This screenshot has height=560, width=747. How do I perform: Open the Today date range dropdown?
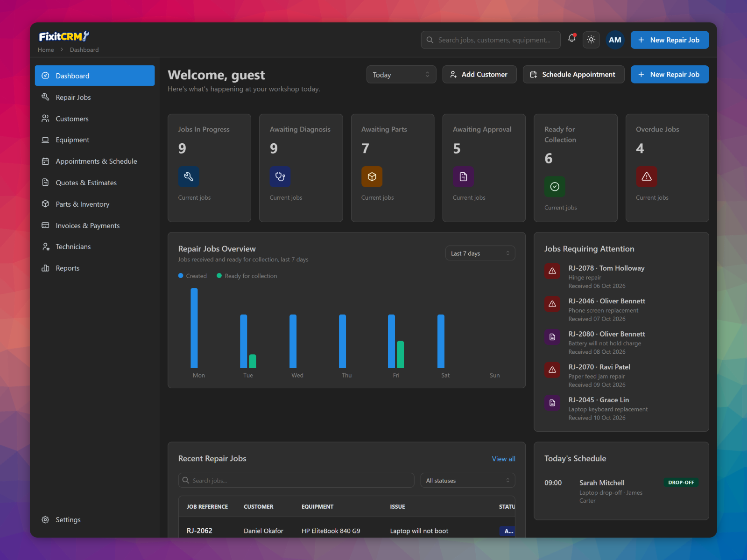pyautogui.click(x=401, y=75)
